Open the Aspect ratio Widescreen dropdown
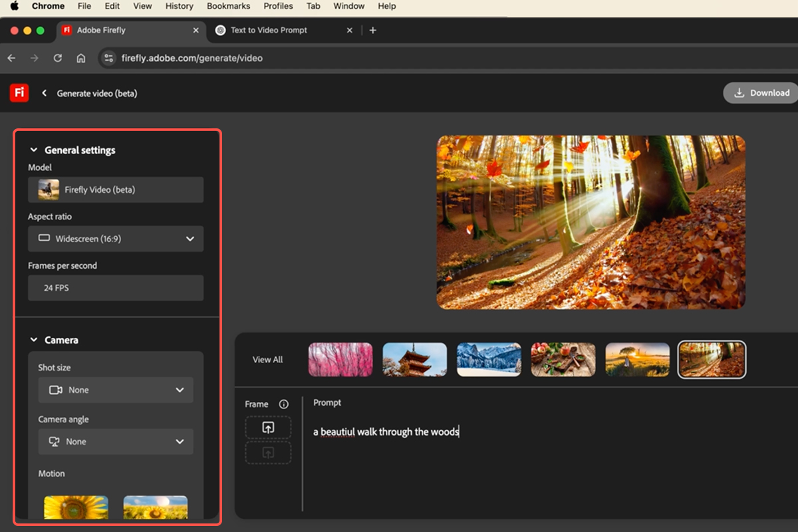This screenshot has width=798, height=532. (116, 239)
